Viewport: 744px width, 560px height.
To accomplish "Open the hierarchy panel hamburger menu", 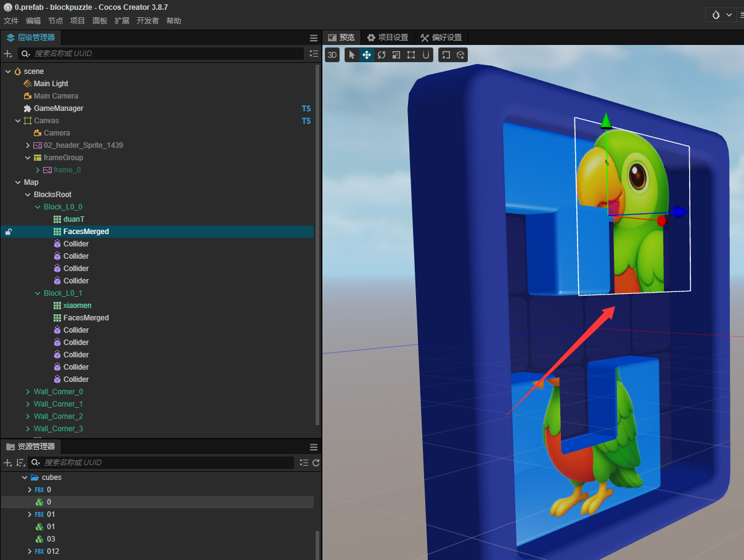I will pos(314,38).
